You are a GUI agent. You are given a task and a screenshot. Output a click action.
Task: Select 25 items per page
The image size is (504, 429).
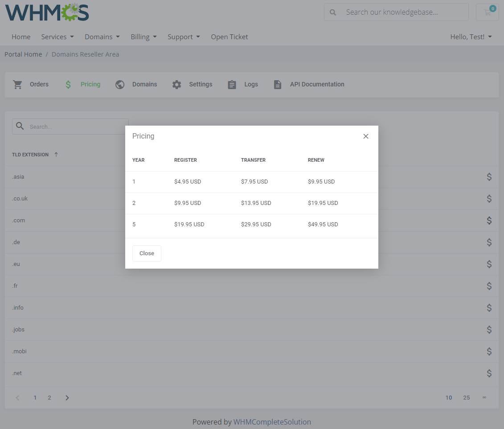[467, 397]
